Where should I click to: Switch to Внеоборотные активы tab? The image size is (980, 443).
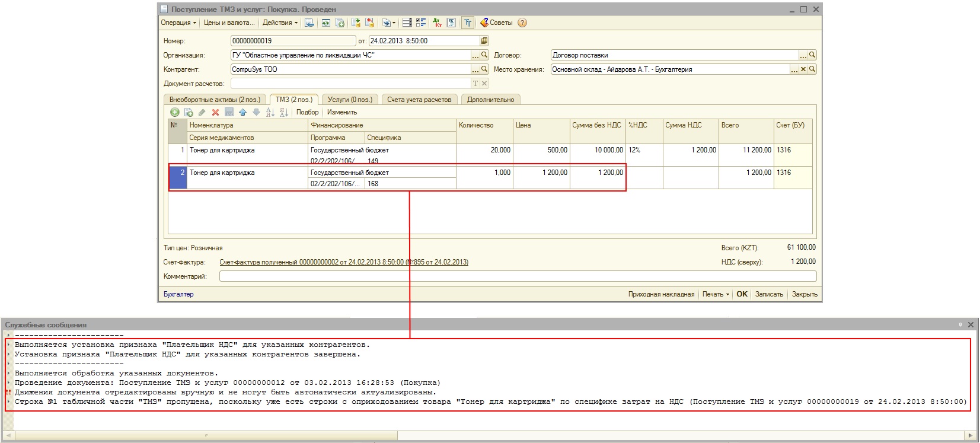coord(215,100)
